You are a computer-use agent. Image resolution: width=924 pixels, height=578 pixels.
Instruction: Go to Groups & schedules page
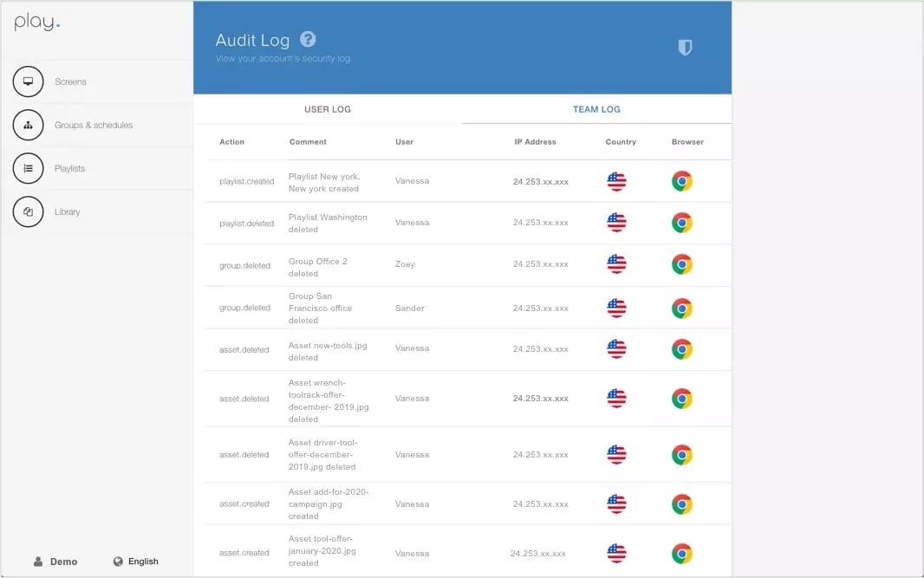point(94,125)
